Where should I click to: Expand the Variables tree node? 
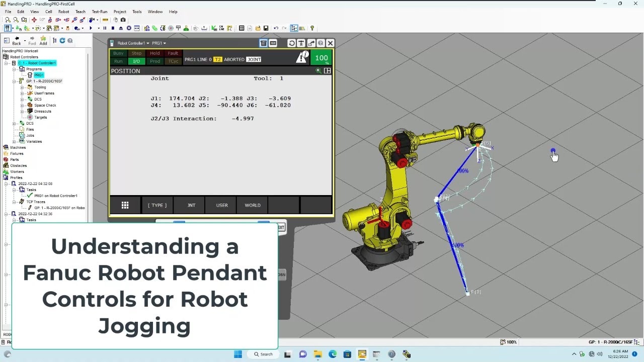(x=14, y=141)
